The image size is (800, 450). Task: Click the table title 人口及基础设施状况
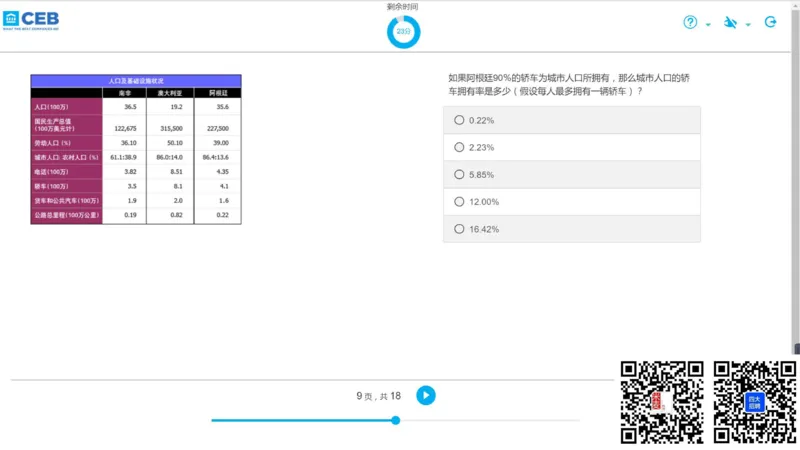(x=136, y=81)
